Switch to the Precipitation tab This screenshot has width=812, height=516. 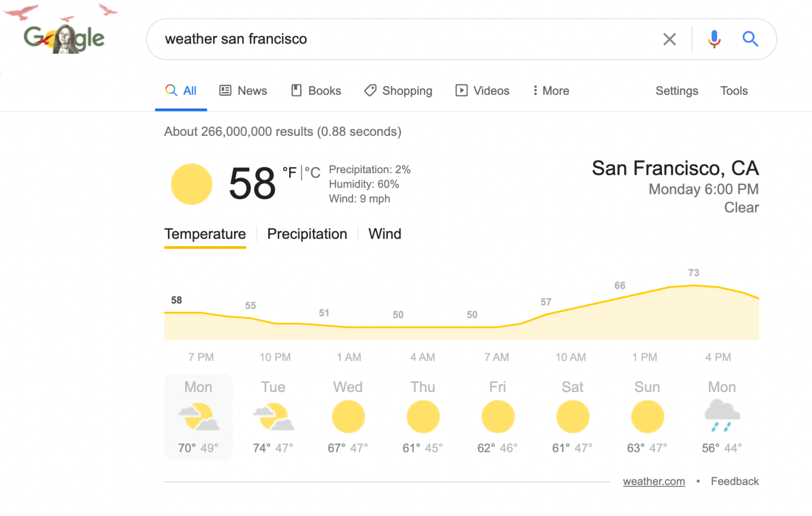[307, 234]
